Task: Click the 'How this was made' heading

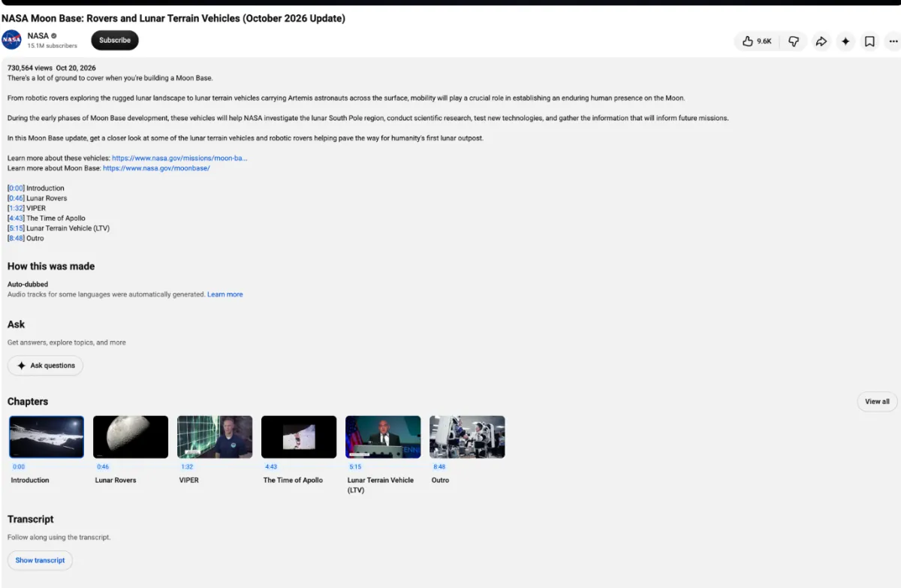Action: pos(51,267)
